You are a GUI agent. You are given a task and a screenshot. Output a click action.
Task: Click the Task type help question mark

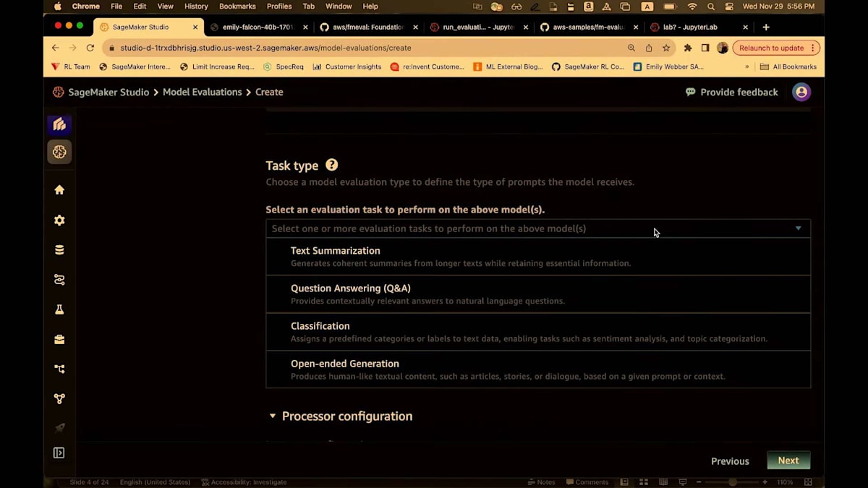click(x=331, y=165)
